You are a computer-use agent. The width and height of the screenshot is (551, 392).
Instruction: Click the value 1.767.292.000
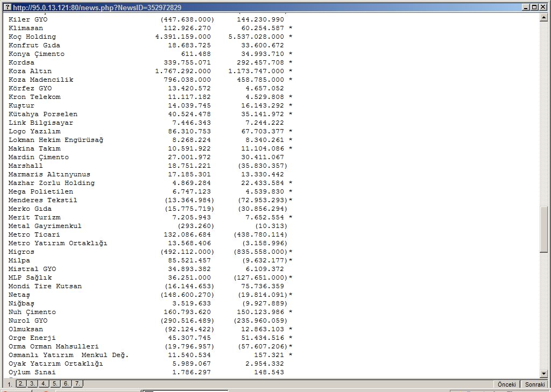tap(183, 71)
